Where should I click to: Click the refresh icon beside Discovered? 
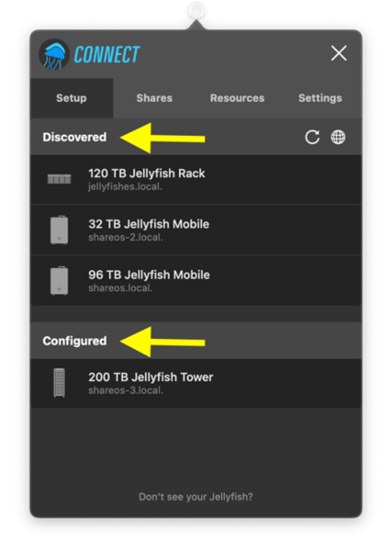point(312,137)
